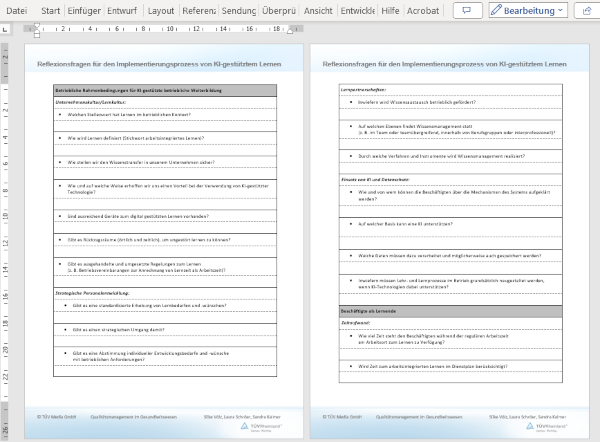Open the Einfügen ribbon tab
The width and height of the screenshot is (600, 442).
[x=85, y=10]
